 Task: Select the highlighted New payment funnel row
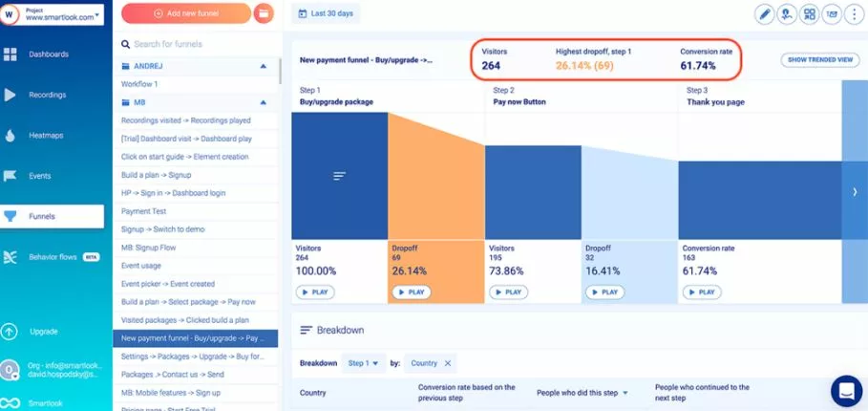pos(196,338)
